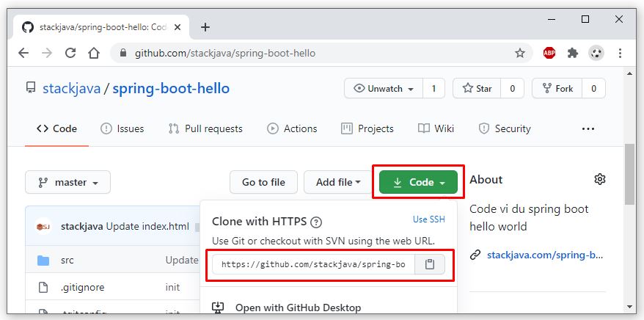This screenshot has height=320, width=644.
Task: Open a new browser tab
Action: pos(205,27)
